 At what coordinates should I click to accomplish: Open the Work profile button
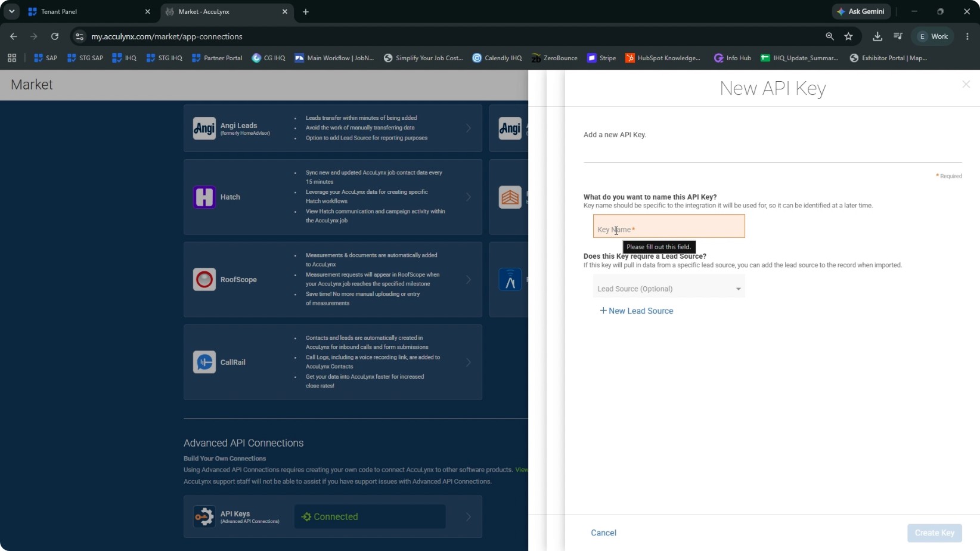(933, 36)
